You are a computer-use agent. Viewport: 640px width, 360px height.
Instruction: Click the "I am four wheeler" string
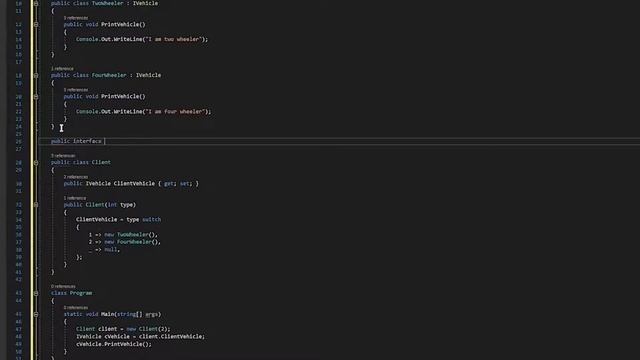coord(175,111)
